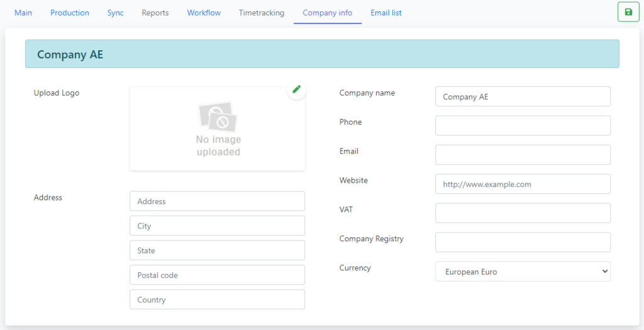644x330 pixels.
Task: Focus the Phone input field
Action: click(523, 125)
